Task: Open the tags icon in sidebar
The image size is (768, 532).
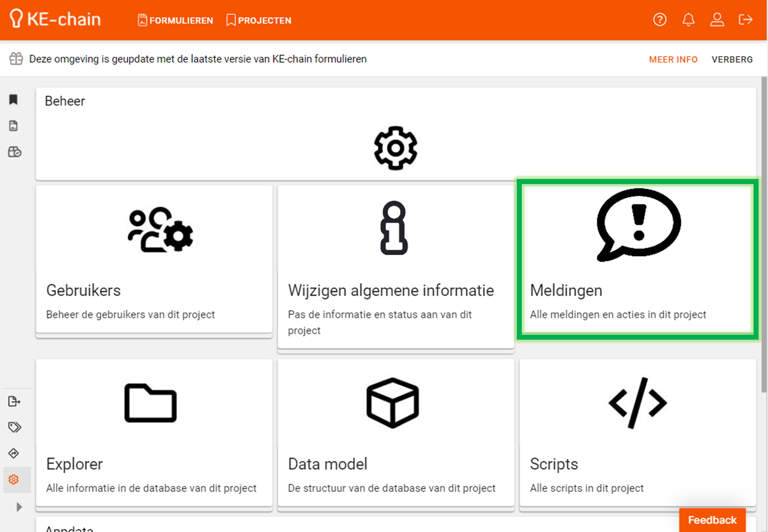Action: (x=14, y=427)
